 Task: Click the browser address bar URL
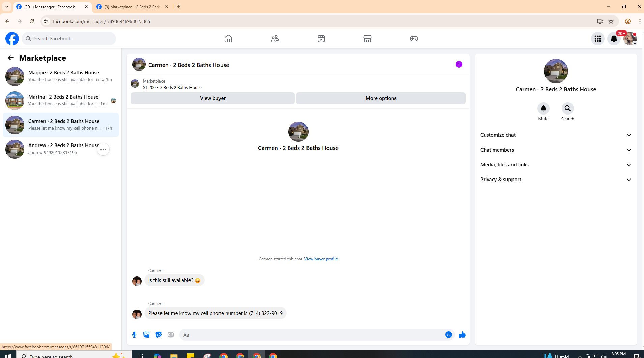[101, 21]
